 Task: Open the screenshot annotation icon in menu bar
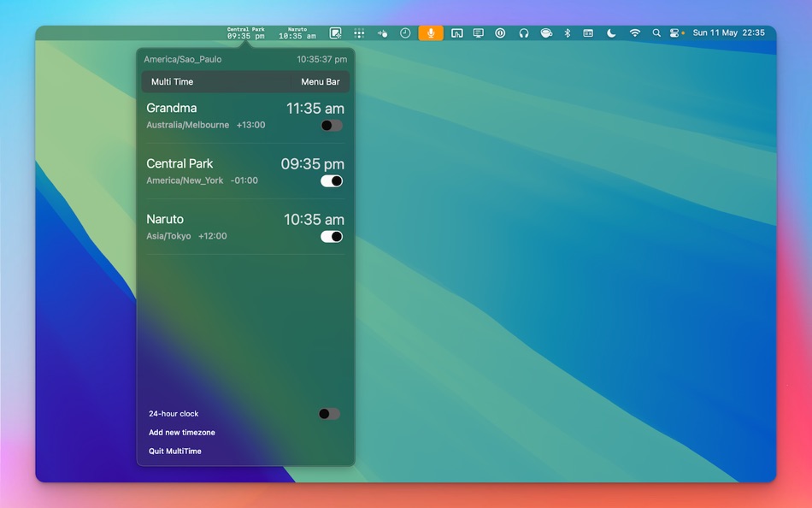click(336, 33)
